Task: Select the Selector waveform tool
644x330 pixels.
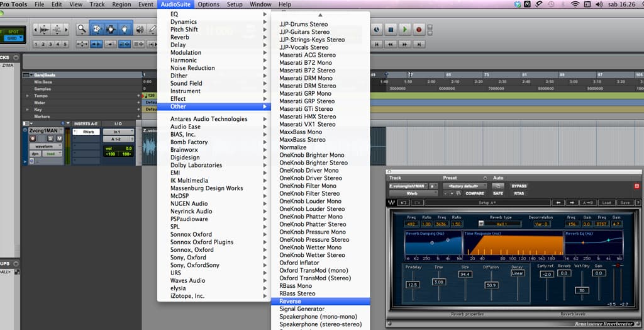Action: pyautogui.click(x=111, y=29)
